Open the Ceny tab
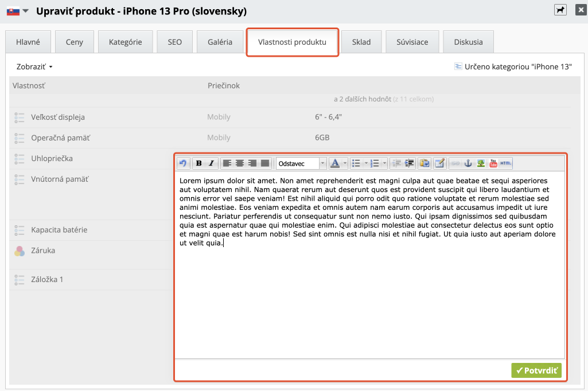Viewport: 588px width, 391px height. pyautogui.click(x=74, y=42)
